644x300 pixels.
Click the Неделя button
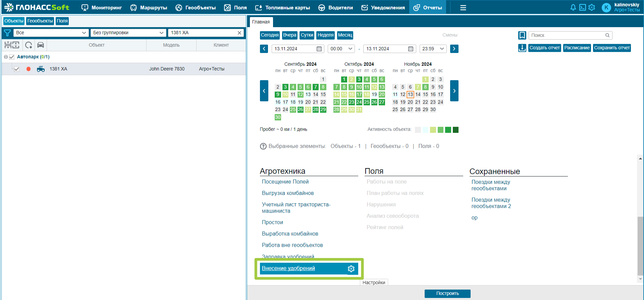click(x=325, y=35)
